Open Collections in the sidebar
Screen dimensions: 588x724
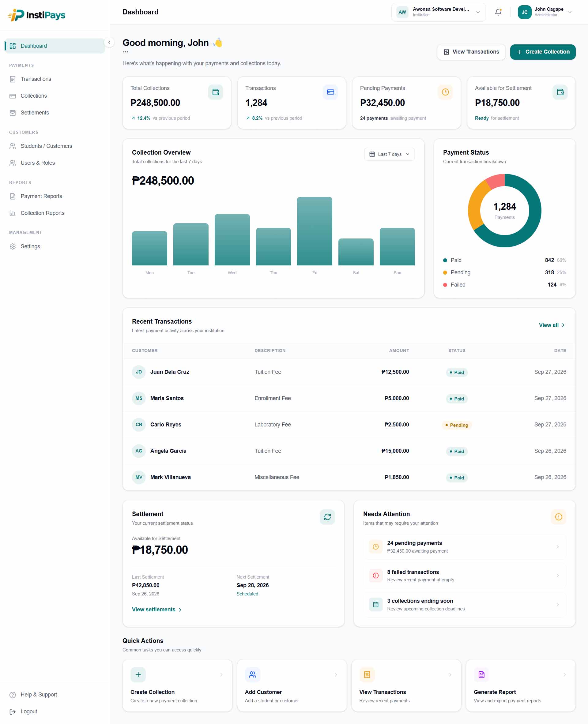pos(55,96)
